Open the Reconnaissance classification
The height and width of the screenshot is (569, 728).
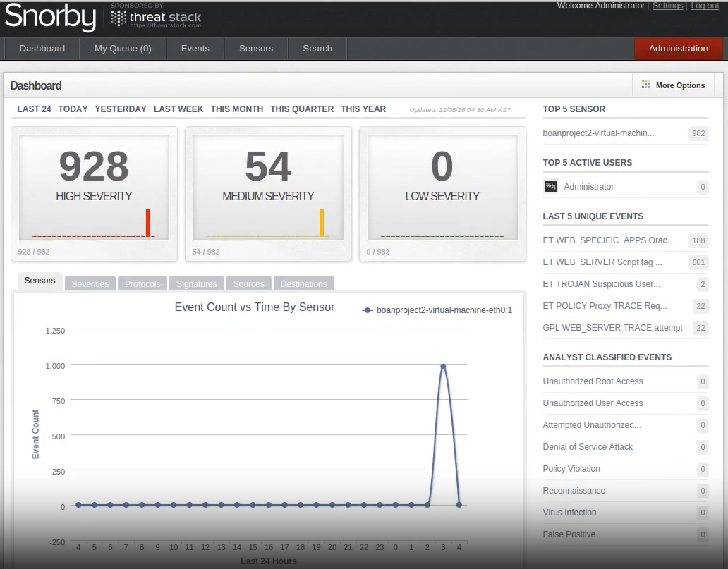coord(574,491)
